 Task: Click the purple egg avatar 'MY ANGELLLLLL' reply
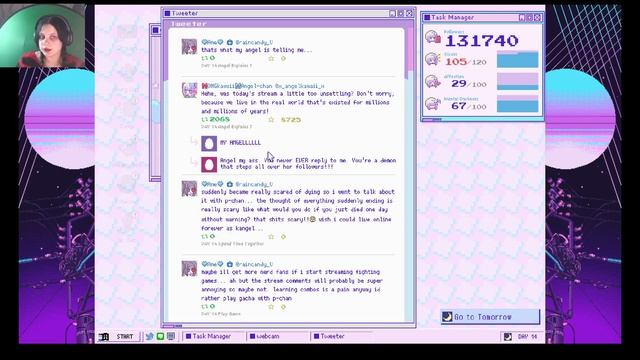(x=209, y=143)
